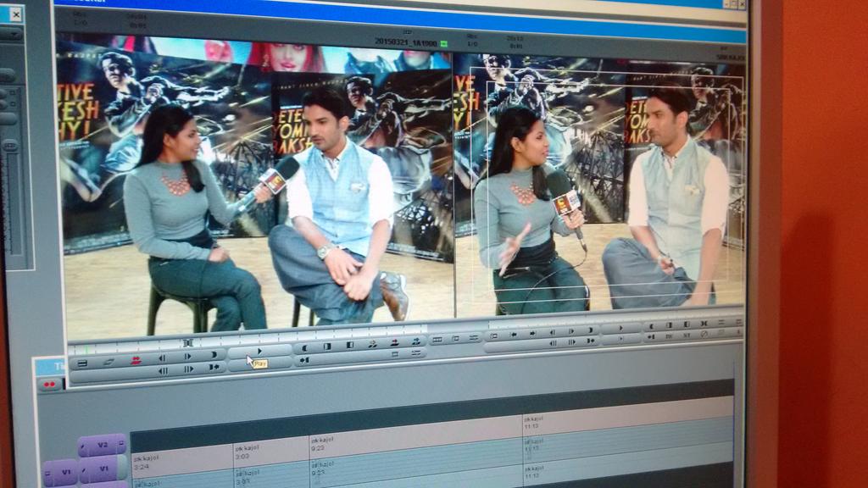The width and height of the screenshot is (868, 488).
Task: Click Fast Forward arrow in record controls
Action: [x=532, y=333]
